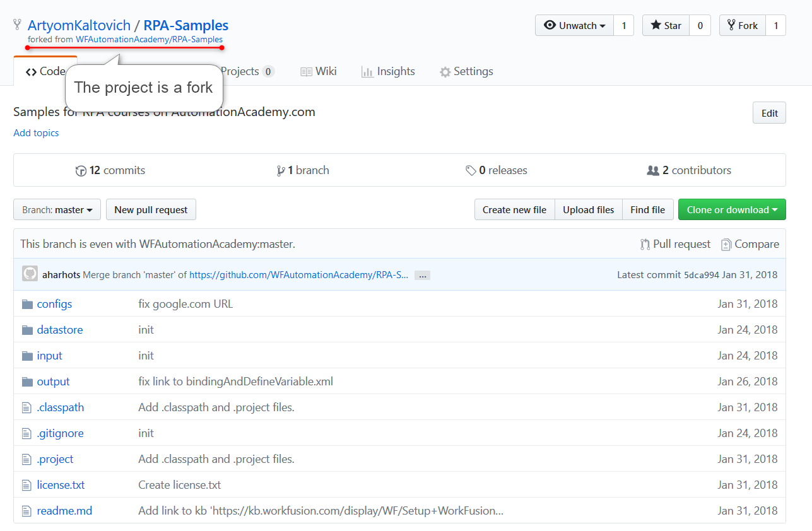The image size is (812, 531).
Task: Open the ArtyomKaltovich user profile link
Action: [79, 26]
